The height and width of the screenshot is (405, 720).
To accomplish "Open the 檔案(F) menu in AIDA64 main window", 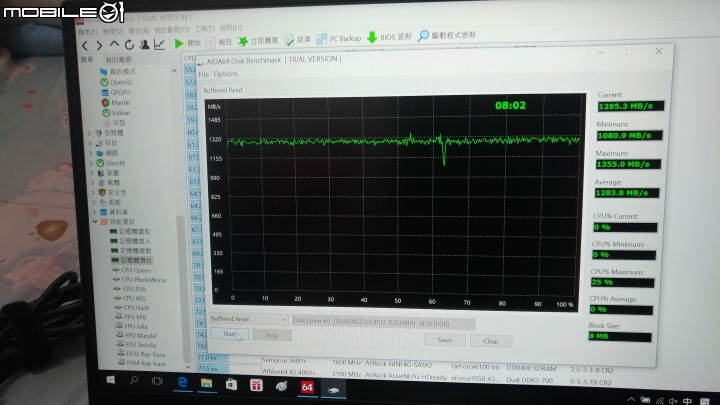I will (x=88, y=32).
